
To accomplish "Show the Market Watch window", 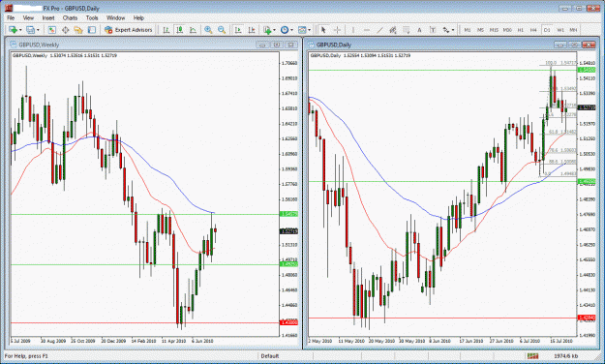I will point(51,30).
